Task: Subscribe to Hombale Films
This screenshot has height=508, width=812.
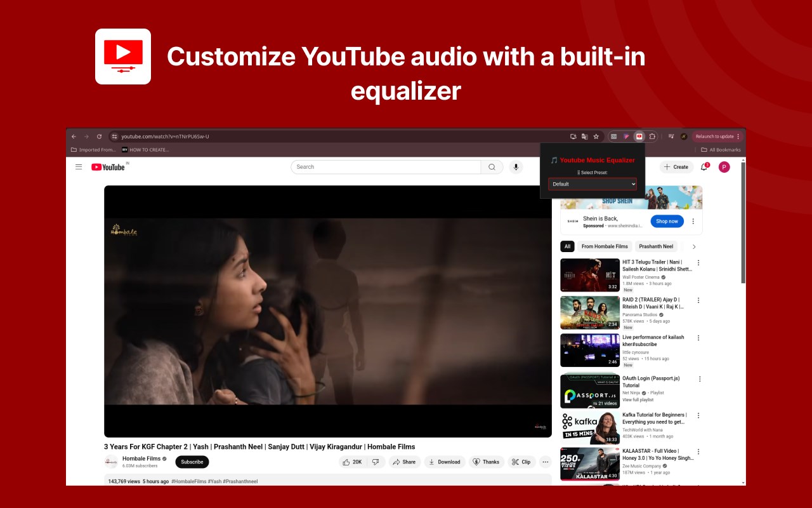Action: [x=192, y=462]
